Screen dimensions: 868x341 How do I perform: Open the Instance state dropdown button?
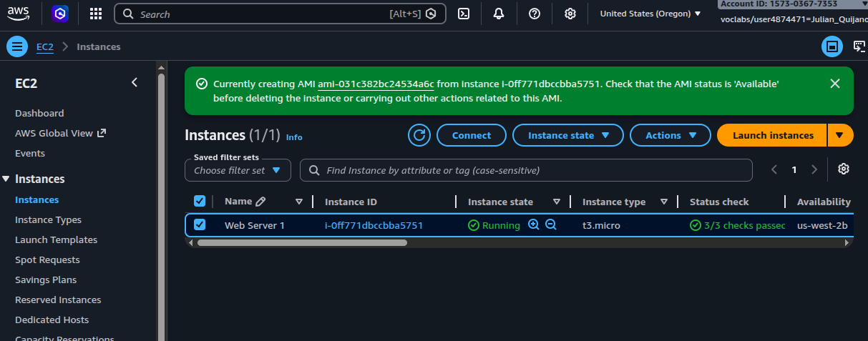(568, 135)
